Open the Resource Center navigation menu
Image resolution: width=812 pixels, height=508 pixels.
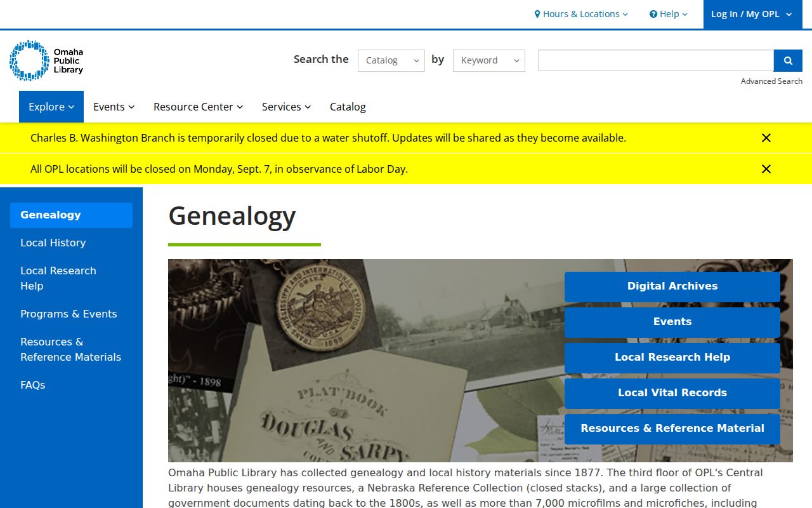pos(199,107)
